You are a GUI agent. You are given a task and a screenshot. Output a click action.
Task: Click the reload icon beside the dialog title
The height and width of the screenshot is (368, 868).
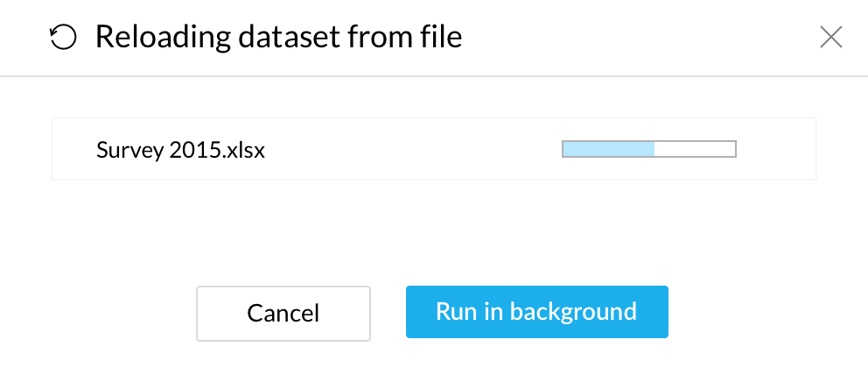63,38
